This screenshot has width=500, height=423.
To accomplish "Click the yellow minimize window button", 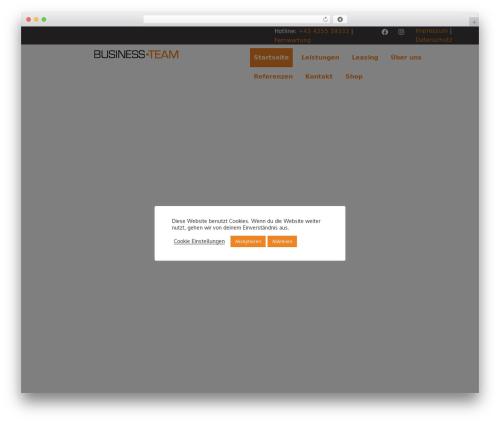I will [36, 19].
